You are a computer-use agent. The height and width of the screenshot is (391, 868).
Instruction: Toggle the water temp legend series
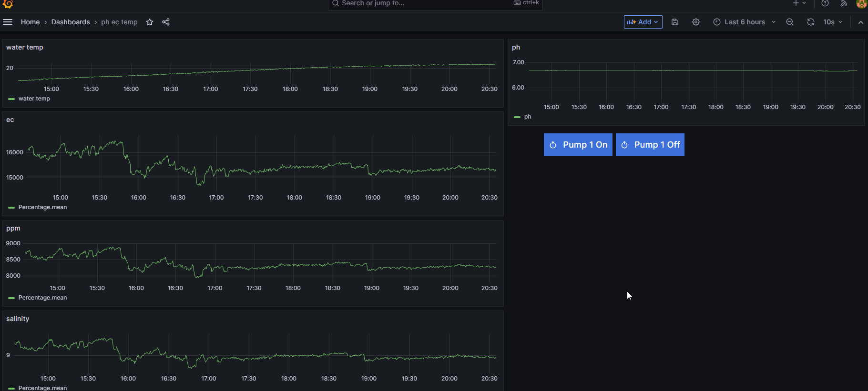pos(34,99)
